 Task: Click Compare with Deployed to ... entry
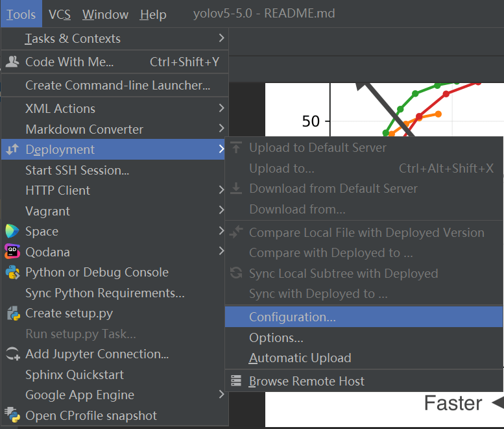click(x=364, y=252)
